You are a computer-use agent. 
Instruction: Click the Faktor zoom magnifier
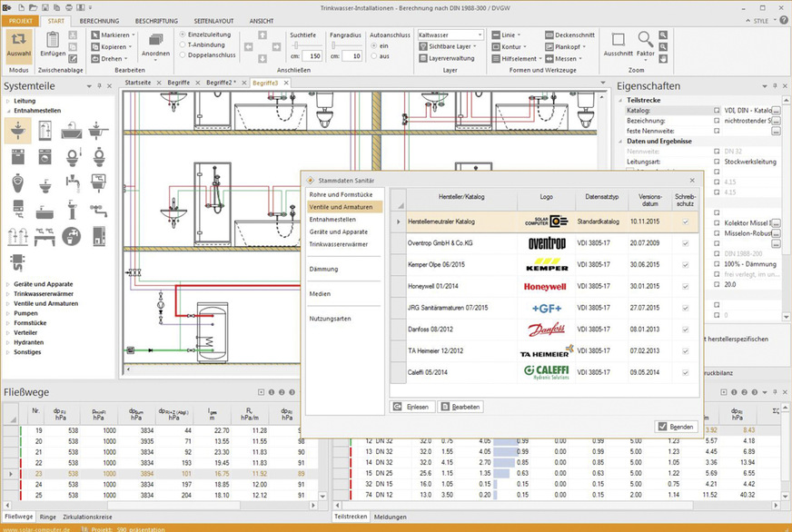point(645,44)
